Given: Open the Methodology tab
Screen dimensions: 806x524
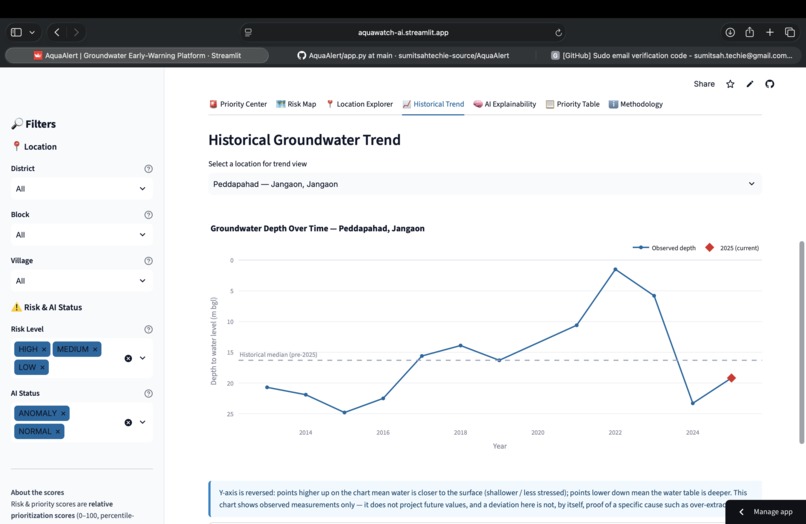Looking at the screenshot, I should click(635, 104).
